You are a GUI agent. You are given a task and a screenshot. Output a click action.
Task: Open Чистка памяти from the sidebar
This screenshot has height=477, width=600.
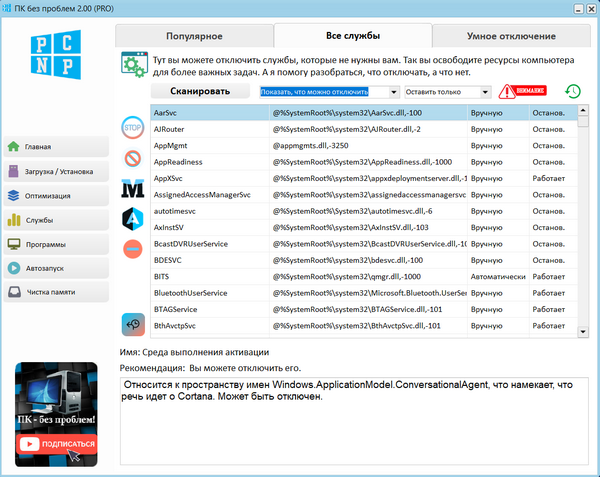point(55,292)
